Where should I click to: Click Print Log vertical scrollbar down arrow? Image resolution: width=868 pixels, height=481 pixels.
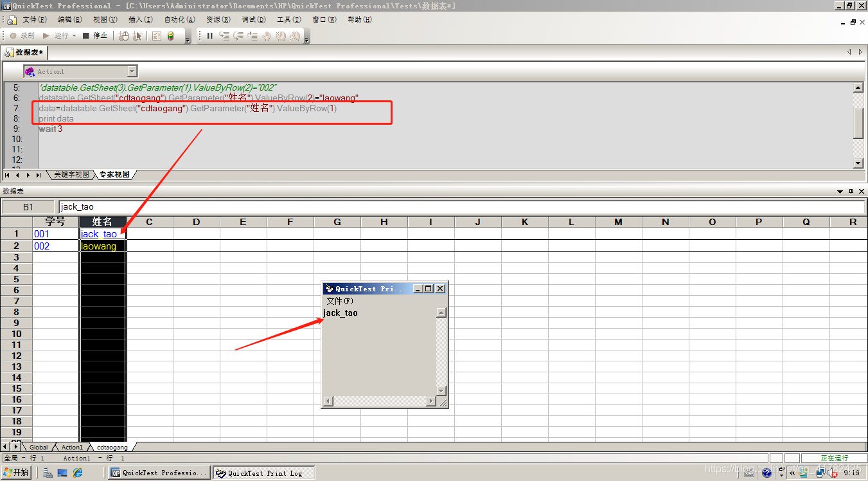pos(441,391)
